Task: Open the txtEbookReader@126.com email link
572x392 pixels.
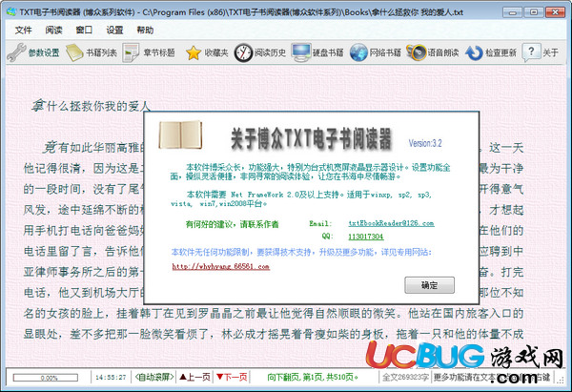Action: (x=391, y=223)
